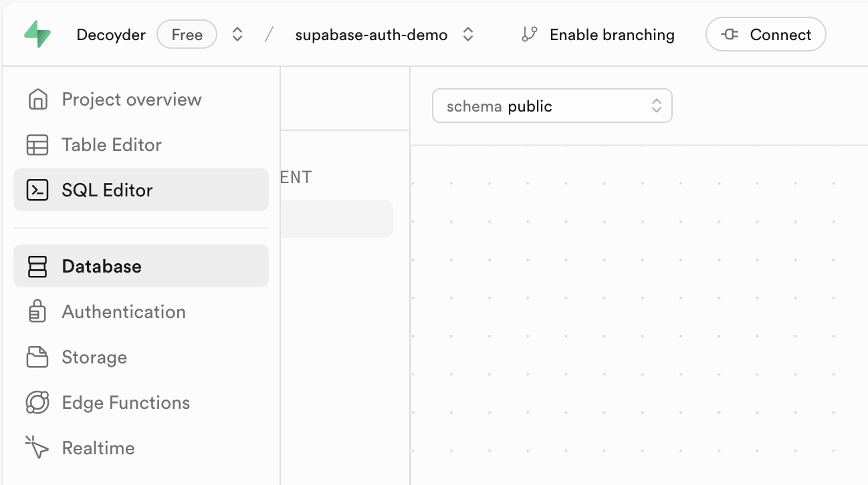
Task: Click the Supabase logo icon
Action: [37, 34]
